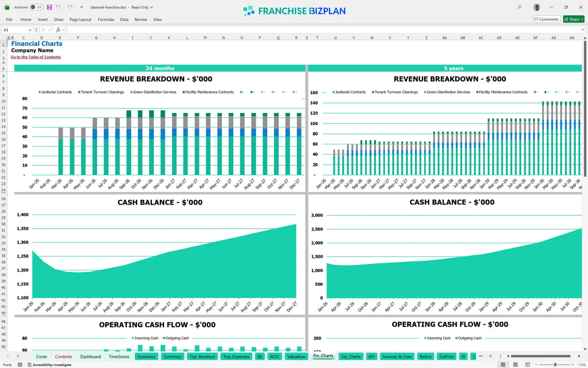Click the user account avatar
The width and height of the screenshot is (588, 368).
(537, 7)
